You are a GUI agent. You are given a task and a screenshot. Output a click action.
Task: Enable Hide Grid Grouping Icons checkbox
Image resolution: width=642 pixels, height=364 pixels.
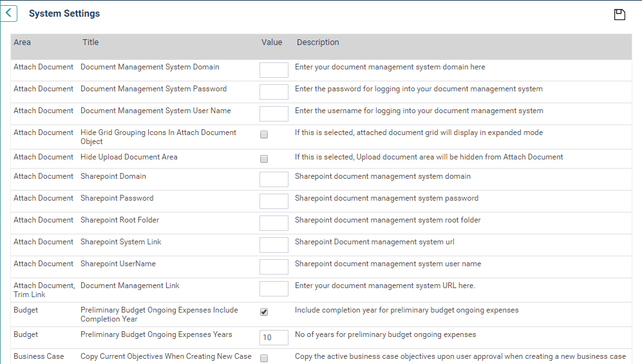click(264, 134)
